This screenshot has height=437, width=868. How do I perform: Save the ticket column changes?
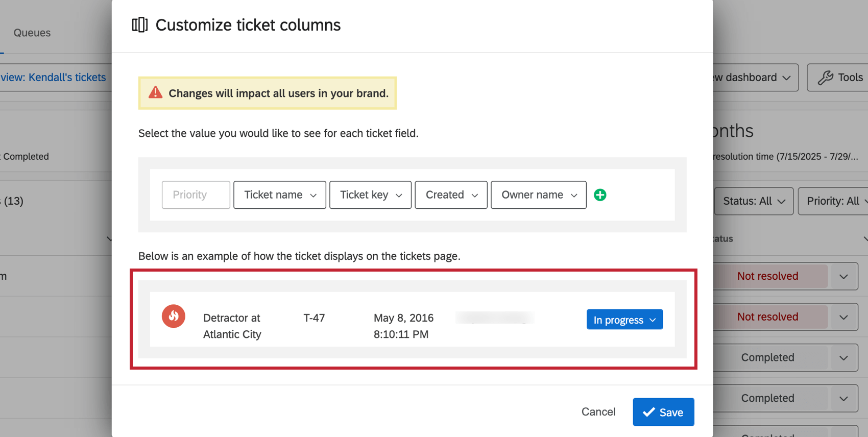click(663, 412)
